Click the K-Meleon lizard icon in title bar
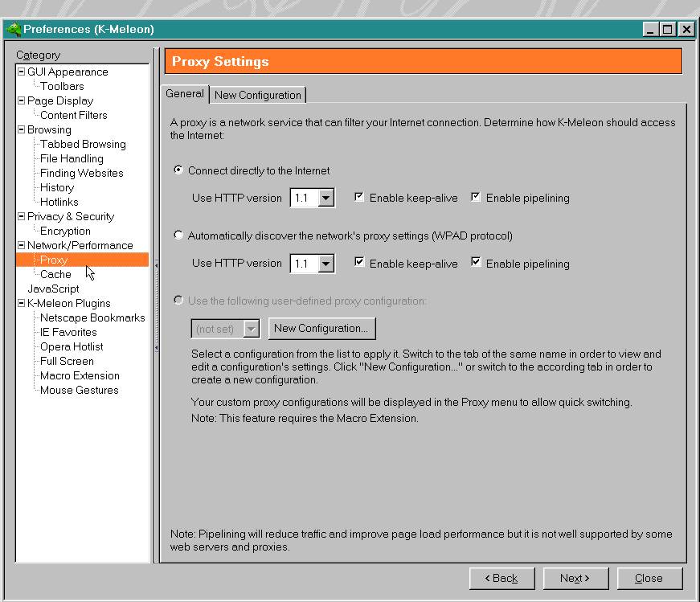This screenshot has height=602, width=700. pos(13,30)
